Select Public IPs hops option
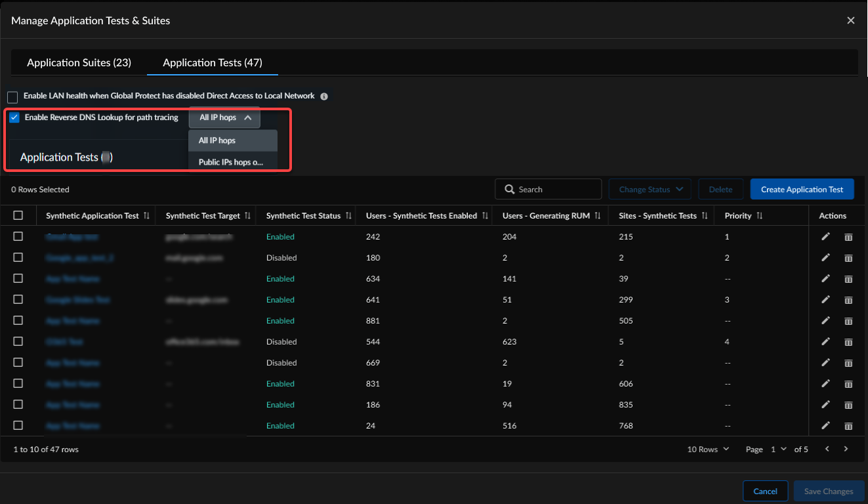 (x=232, y=162)
